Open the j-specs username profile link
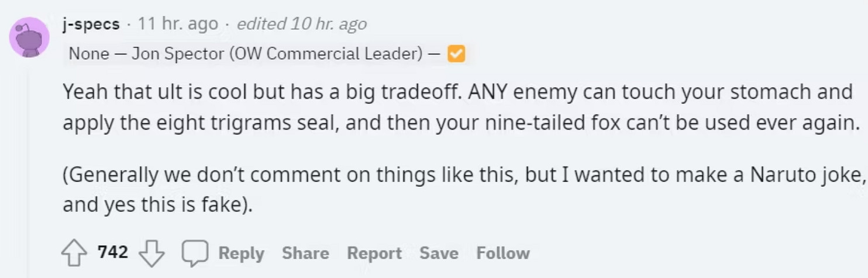The height and width of the screenshot is (278, 868). [x=91, y=24]
